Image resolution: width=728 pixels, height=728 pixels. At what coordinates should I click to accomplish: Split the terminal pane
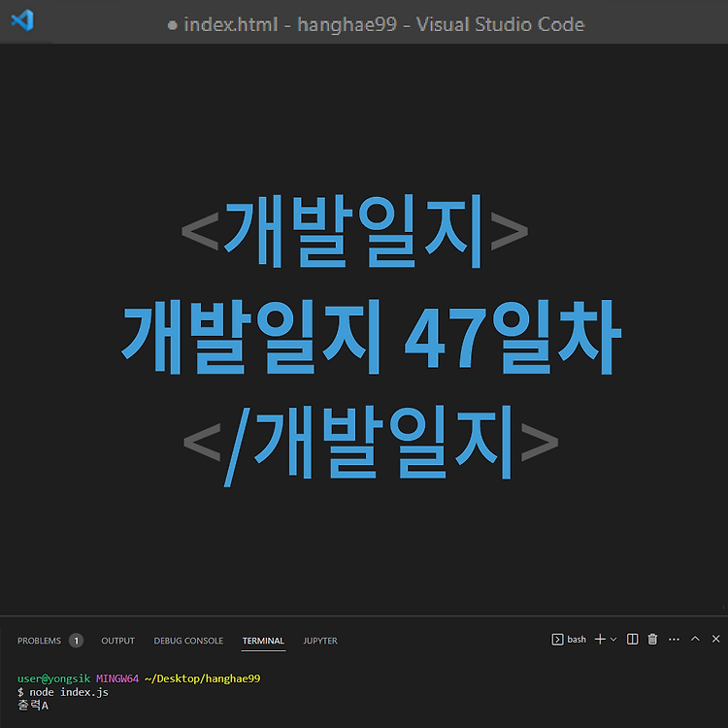coord(632,640)
